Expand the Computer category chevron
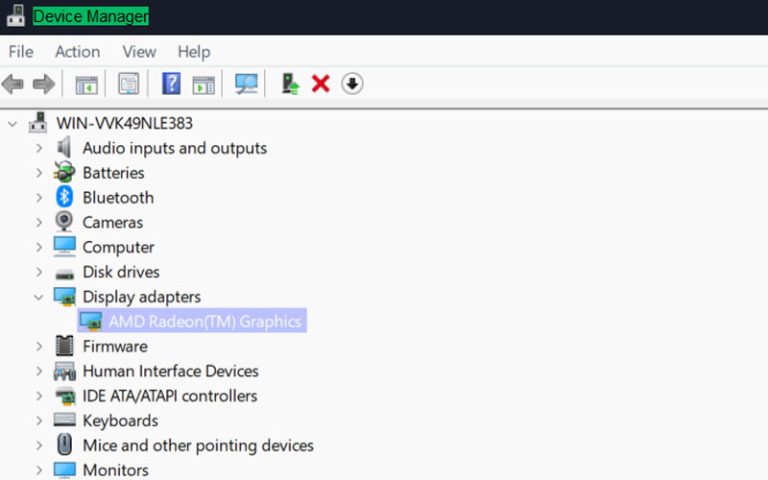Image resolution: width=768 pixels, height=480 pixels. pyautogui.click(x=39, y=247)
